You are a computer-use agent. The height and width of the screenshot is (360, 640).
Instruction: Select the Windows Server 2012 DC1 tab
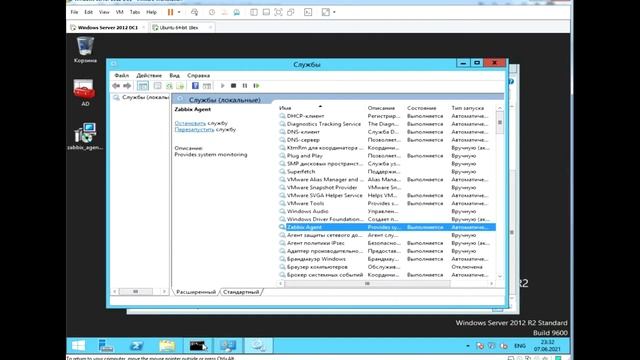[x=108, y=27]
